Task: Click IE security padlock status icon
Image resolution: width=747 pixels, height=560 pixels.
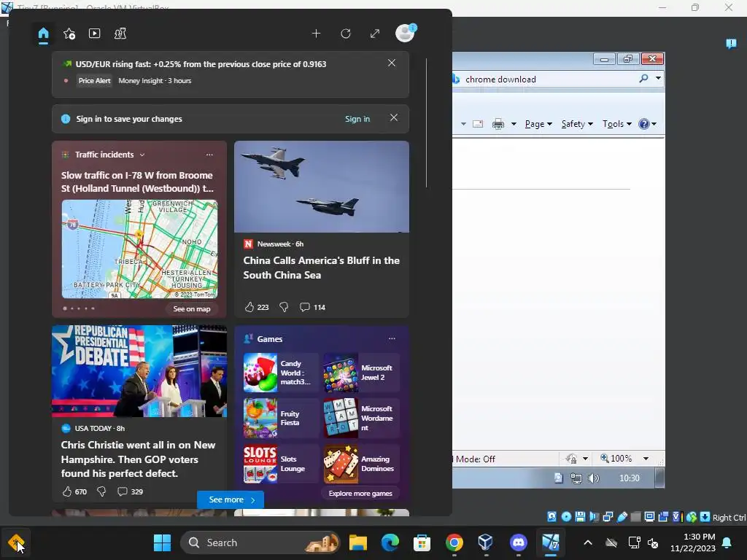Action: pos(571,459)
